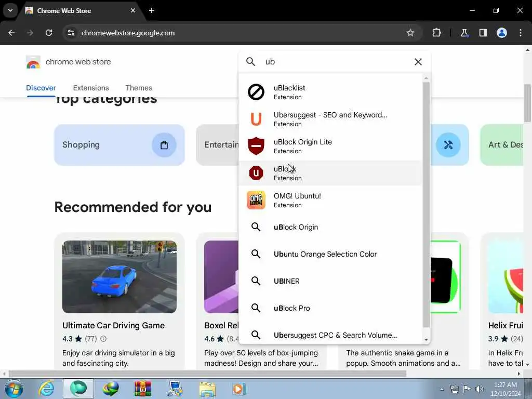Open the profile avatar menu

pos(502,33)
